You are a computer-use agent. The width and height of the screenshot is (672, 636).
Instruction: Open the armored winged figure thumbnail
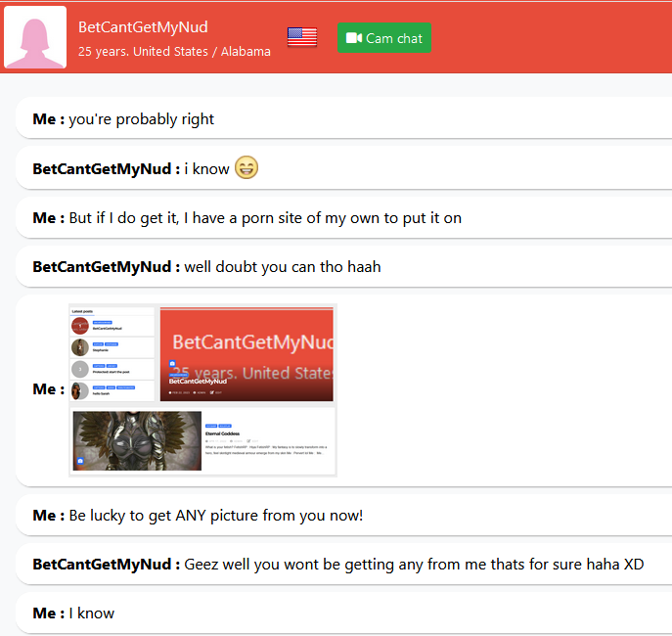[x=137, y=440]
